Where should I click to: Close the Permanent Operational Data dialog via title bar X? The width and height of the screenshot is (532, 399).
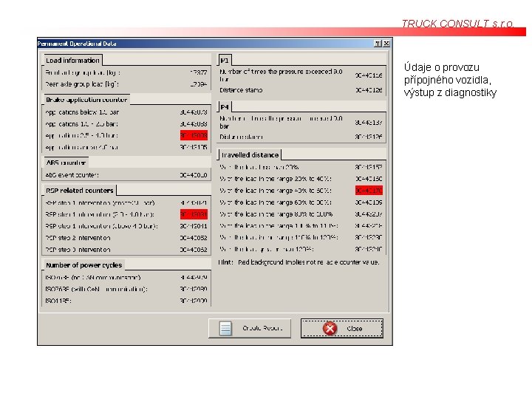[x=386, y=44]
